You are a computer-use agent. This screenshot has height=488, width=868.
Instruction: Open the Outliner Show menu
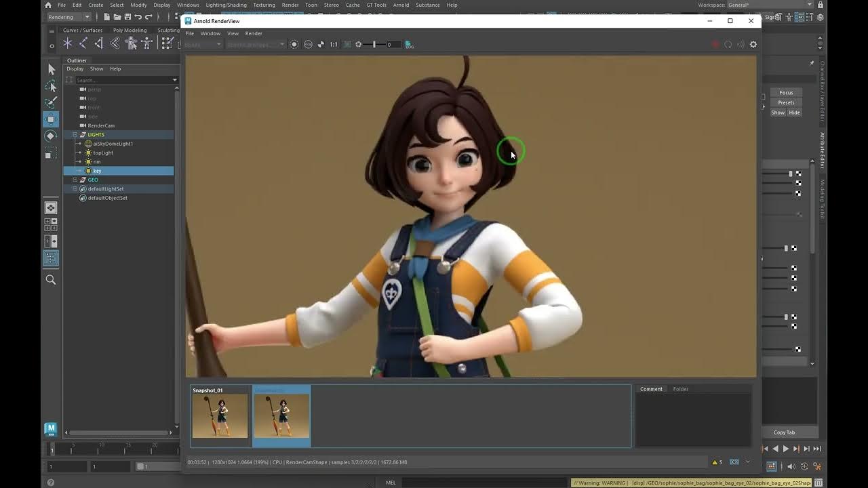pyautogui.click(x=97, y=68)
